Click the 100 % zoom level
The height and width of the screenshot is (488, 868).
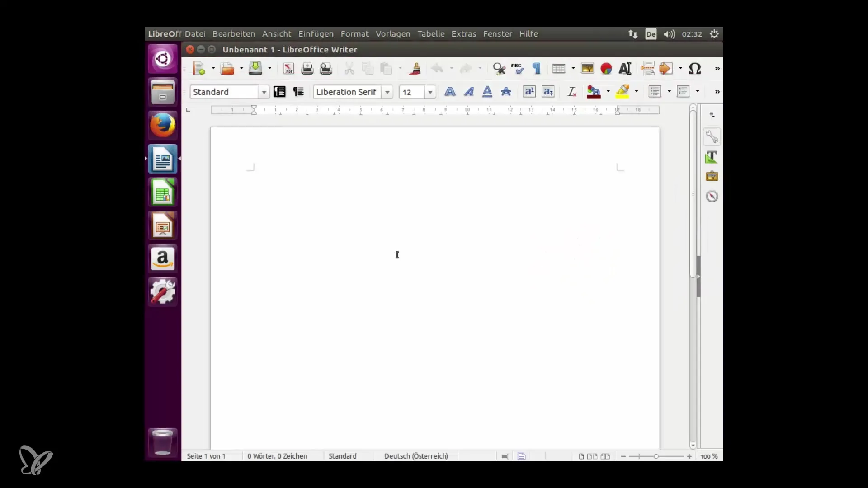tap(709, 456)
